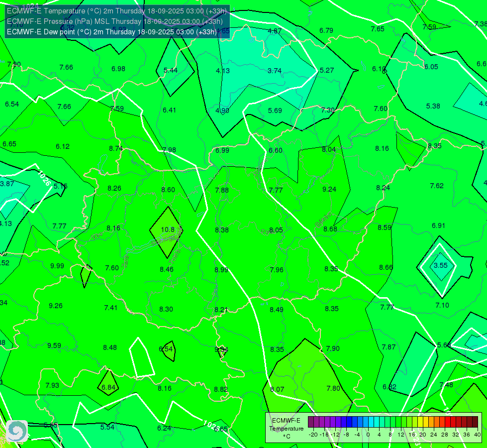Image resolution: width=487 pixels, height=448 pixels.
Task: Click the 8.24 grid value
Action: (x=383, y=188)
